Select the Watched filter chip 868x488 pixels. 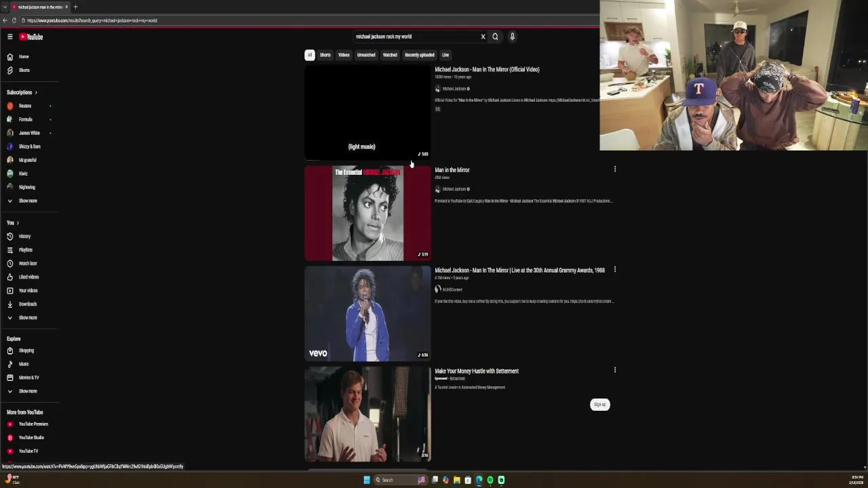point(390,55)
